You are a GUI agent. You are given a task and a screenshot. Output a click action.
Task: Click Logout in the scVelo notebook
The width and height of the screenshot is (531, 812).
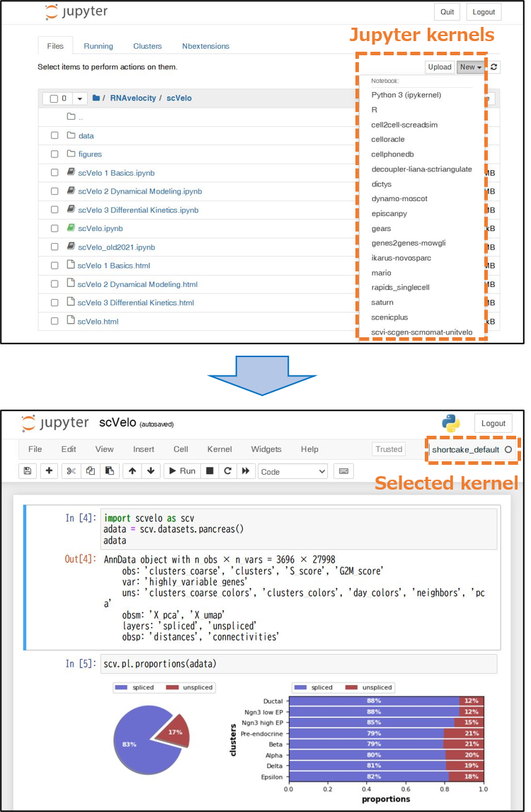[493, 423]
